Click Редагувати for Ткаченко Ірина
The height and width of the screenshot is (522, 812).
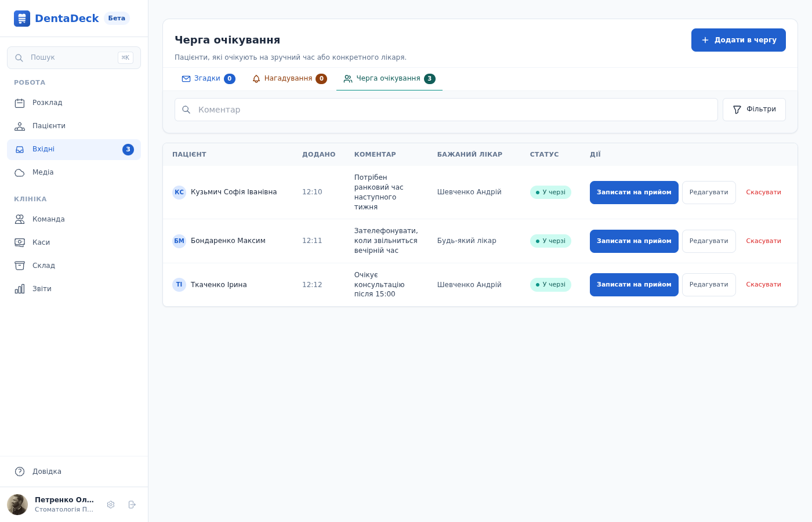pyautogui.click(x=709, y=285)
